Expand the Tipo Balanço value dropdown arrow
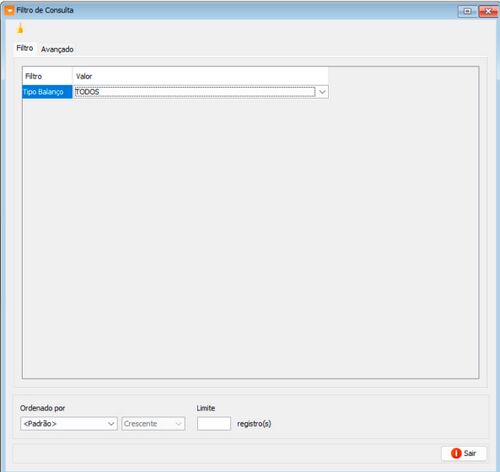 tap(322, 92)
